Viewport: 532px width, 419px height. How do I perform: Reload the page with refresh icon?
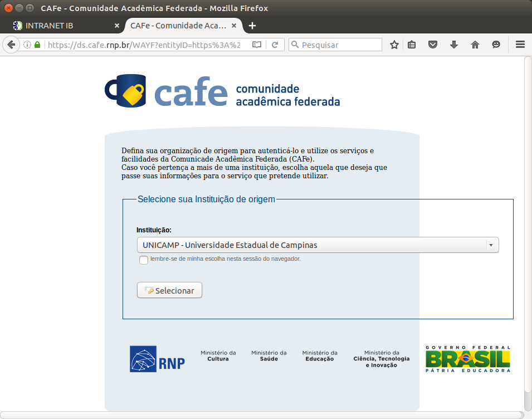point(275,45)
